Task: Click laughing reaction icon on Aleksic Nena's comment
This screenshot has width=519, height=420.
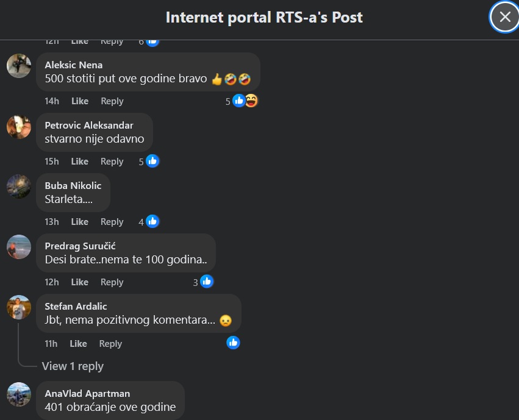Action: 251,101
